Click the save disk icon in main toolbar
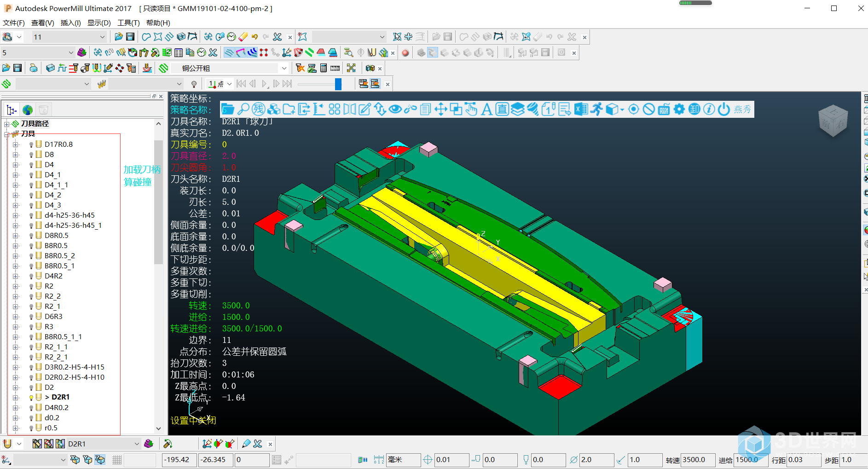Image resolution: width=868 pixels, height=469 pixels. [17, 68]
